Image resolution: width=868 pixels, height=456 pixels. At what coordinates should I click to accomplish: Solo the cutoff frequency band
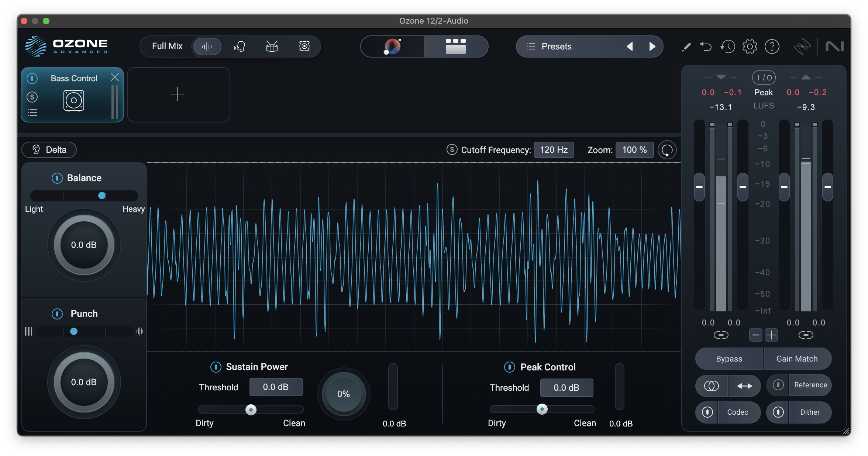[x=452, y=150]
